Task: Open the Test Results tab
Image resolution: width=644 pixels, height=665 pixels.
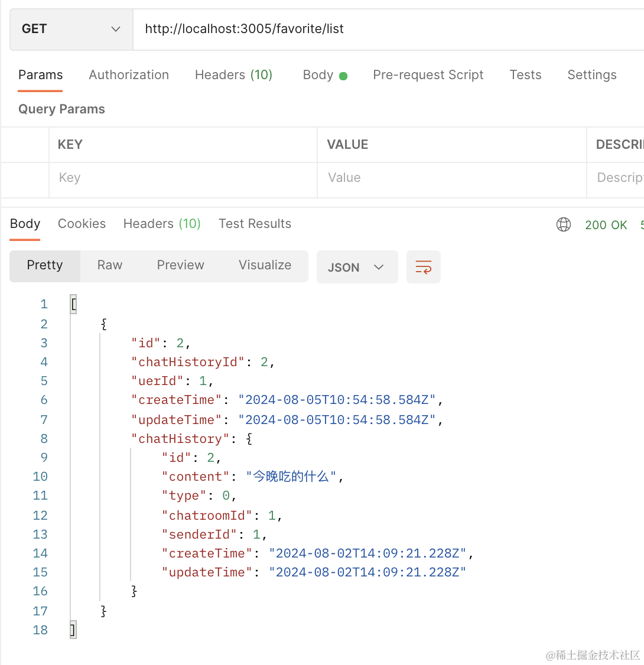Action: coord(255,224)
